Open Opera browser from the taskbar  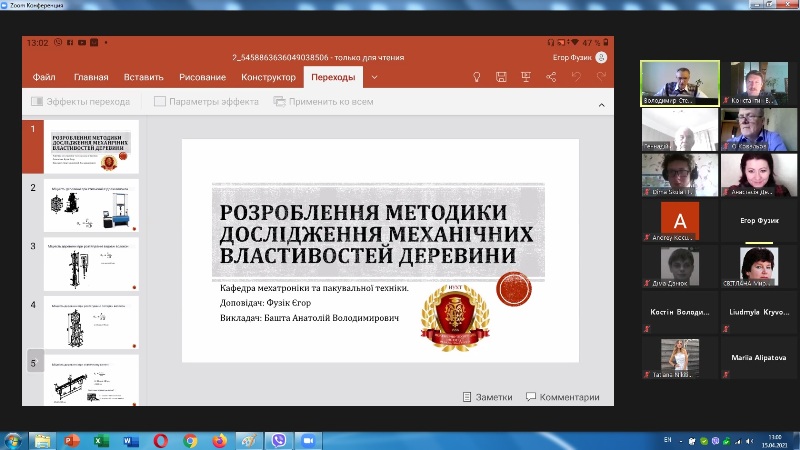(x=161, y=440)
